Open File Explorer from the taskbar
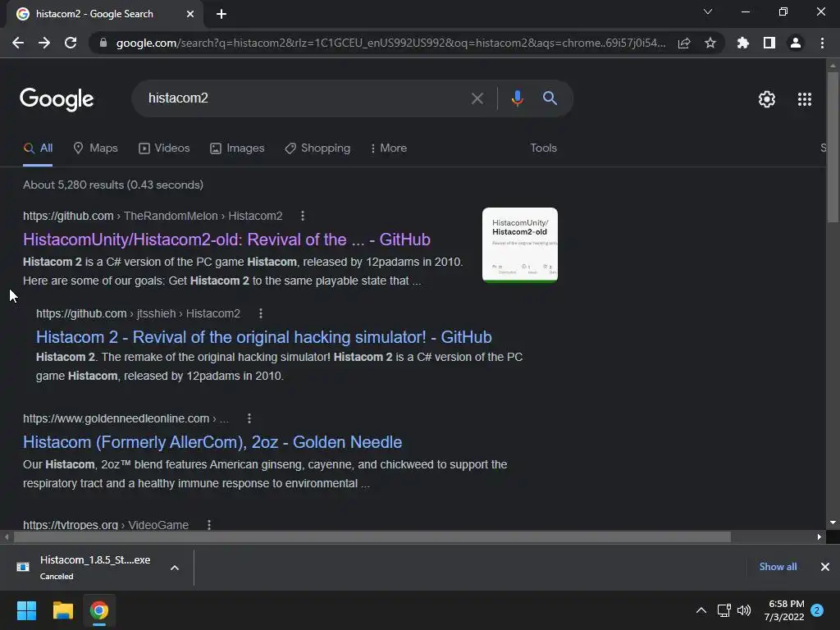840x630 pixels. (x=62, y=610)
